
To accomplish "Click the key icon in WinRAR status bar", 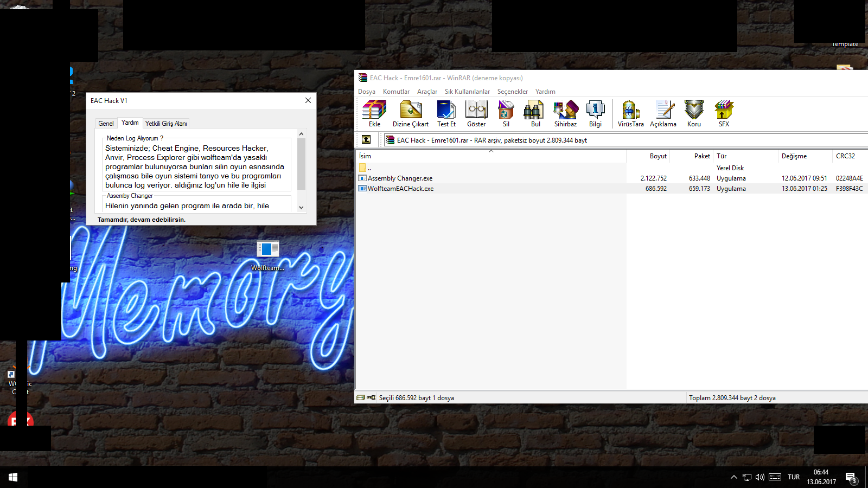I will [371, 397].
